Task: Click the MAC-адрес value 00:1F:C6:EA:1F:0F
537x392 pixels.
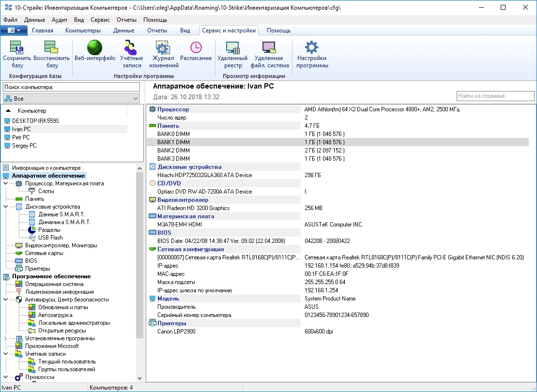Action: pos(326,274)
